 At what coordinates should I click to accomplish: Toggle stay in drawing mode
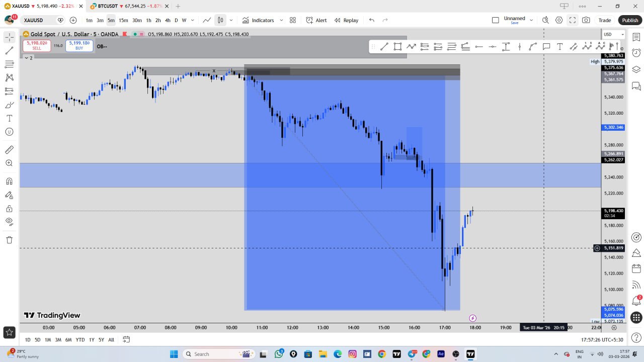tap(9, 195)
